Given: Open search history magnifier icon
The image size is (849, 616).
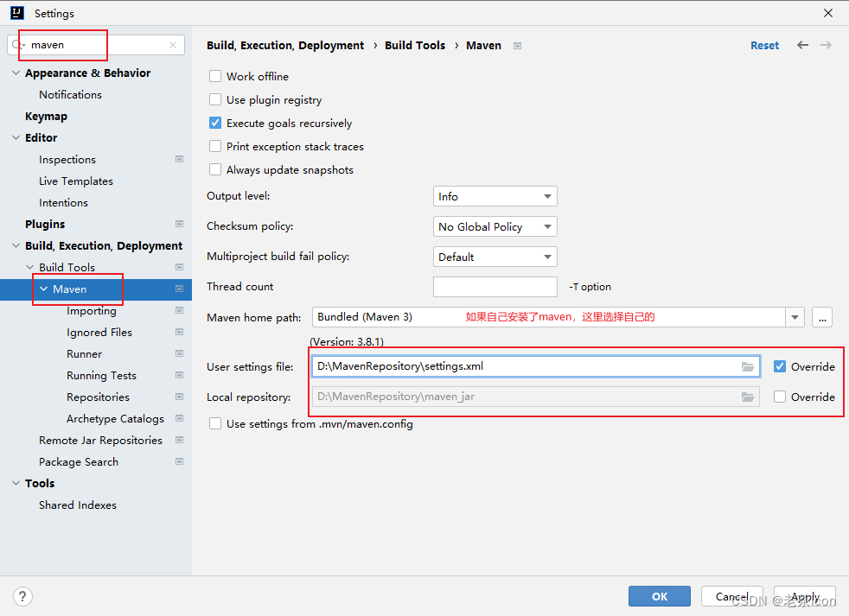Looking at the screenshot, I should [x=17, y=45].
